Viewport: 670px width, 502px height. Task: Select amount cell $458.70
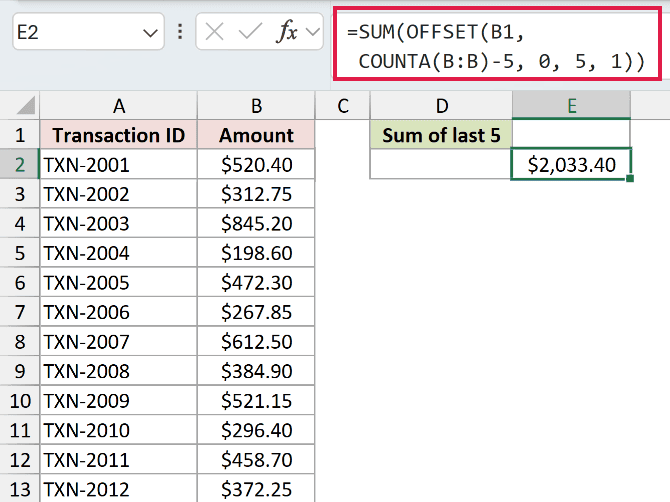tap(256, 459)
